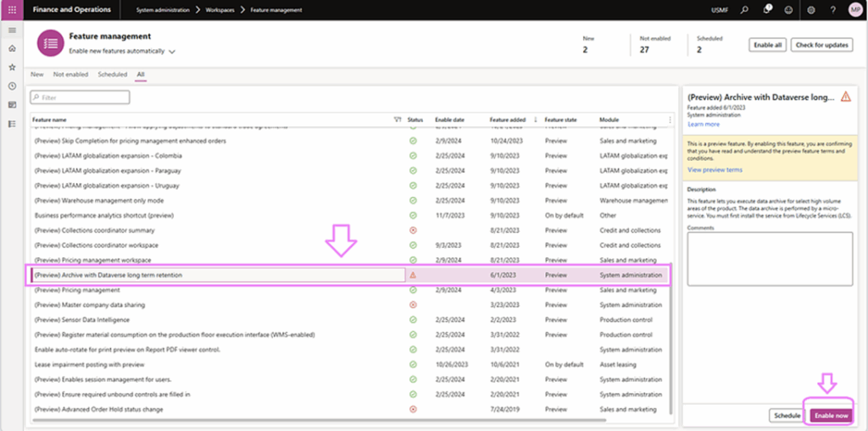The height and width of the screenshot is (431, 868).
Task: Expand 'Enable new features automatically' dropdown
Action: 172,52
